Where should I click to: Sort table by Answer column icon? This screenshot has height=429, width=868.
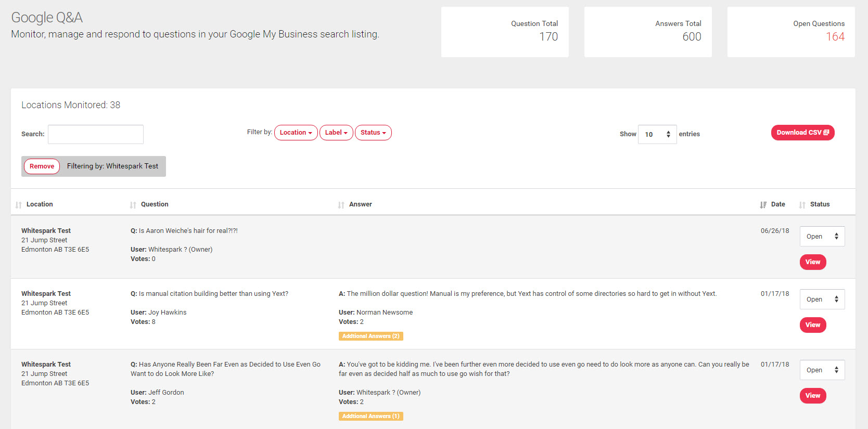[341, 205]
